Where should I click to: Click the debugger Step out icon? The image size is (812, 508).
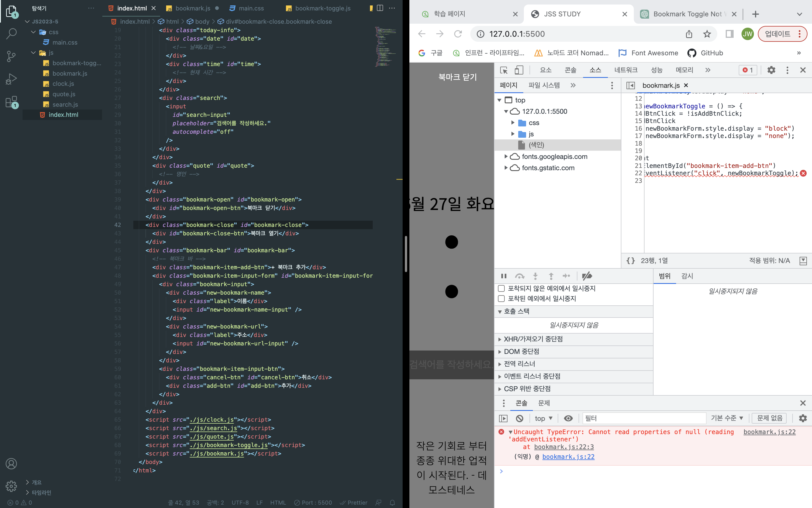pos(551,276)
